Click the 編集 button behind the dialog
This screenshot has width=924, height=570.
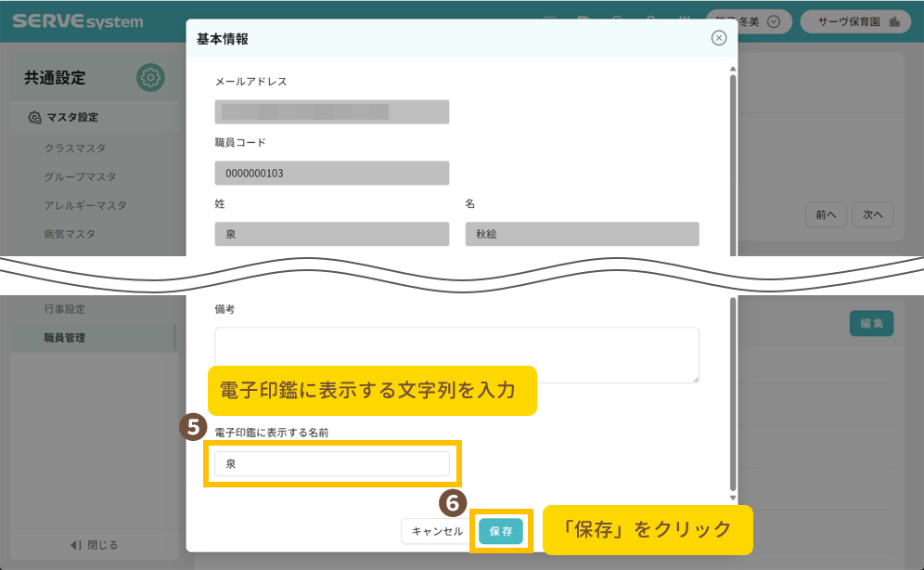point(871,323)
